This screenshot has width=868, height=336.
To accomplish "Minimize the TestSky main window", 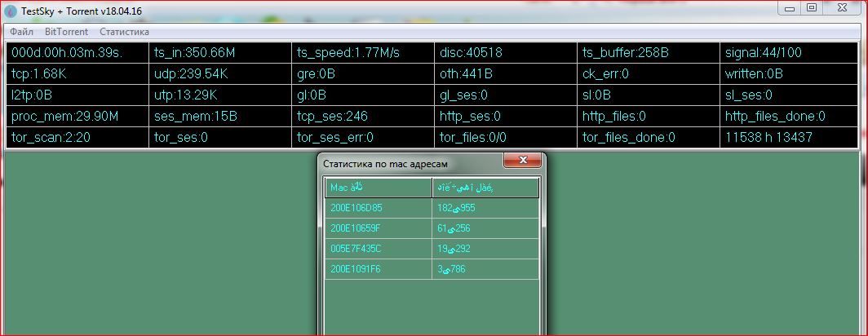I will click(790, 7).
